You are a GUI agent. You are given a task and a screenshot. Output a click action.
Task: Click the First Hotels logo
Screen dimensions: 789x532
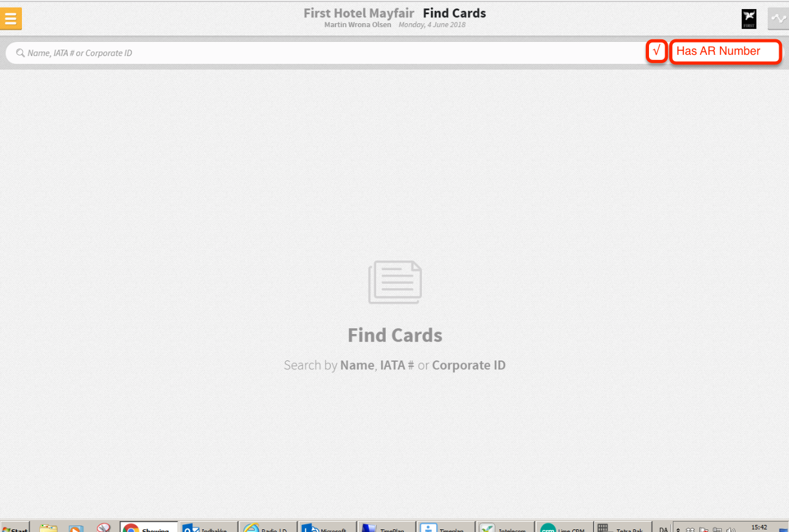[748, 19]
